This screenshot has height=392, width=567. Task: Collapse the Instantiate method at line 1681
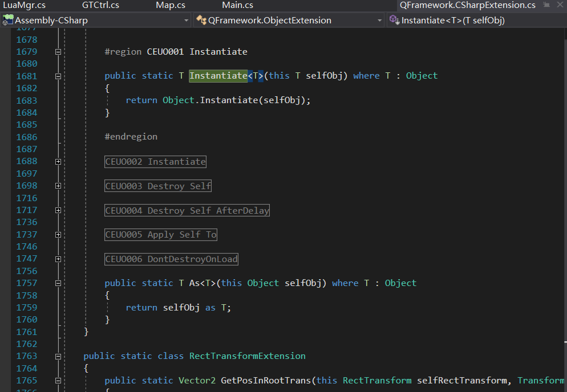(58, 76)
